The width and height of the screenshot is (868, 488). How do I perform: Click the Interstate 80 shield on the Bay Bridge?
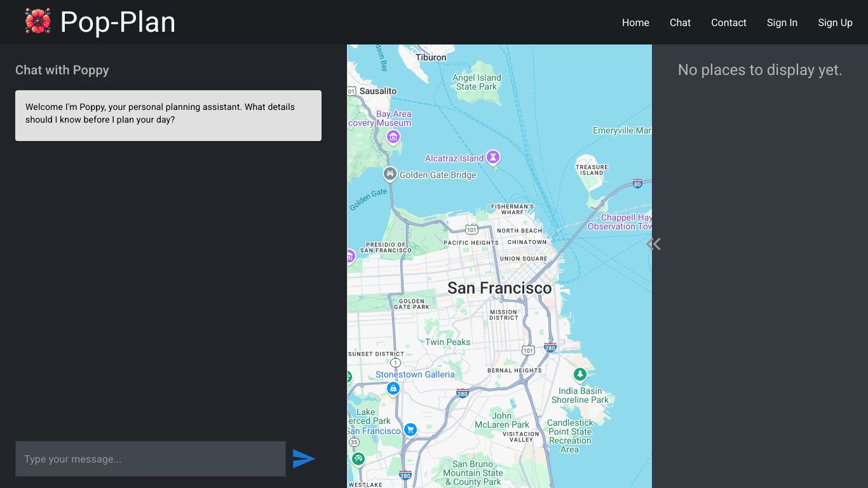[x=637, y=184]
